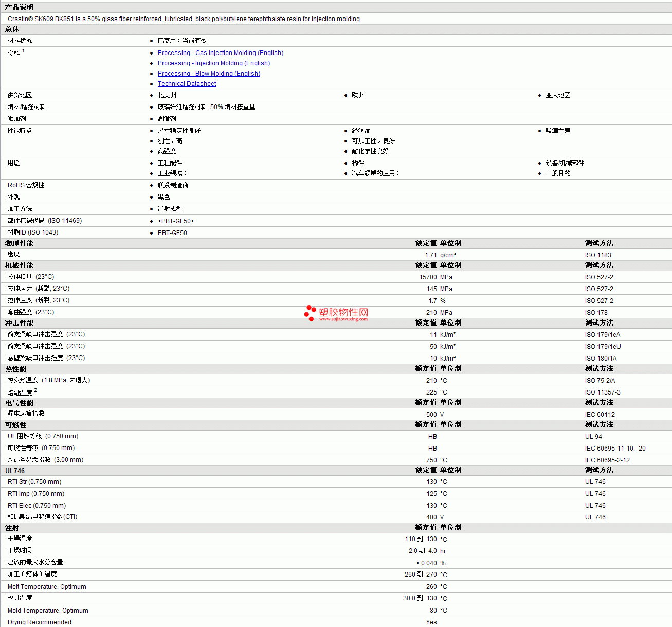Open the Technical Datasheet link
This screenshot has height=627, width=672.
point(187,84)
